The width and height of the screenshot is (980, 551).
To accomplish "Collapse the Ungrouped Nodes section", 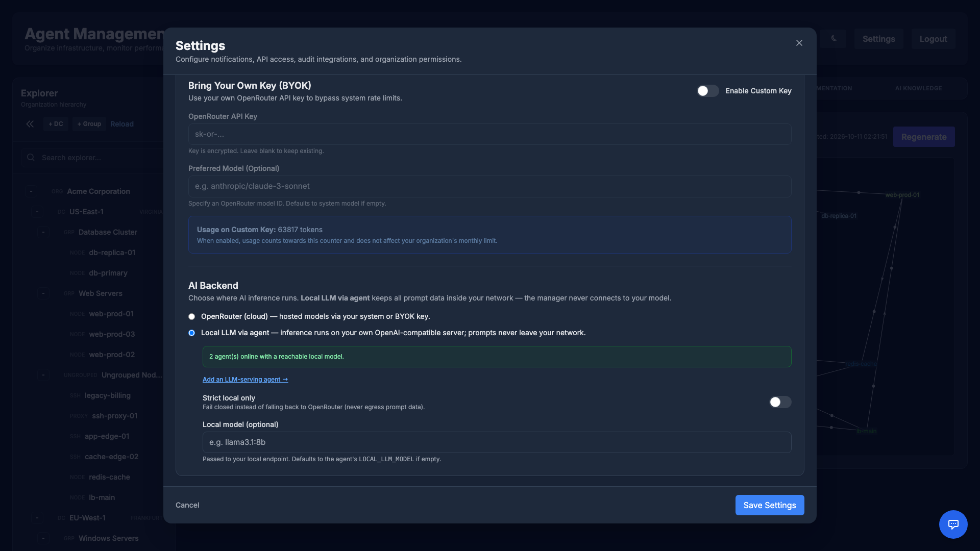I will click(x=43, y=375).
